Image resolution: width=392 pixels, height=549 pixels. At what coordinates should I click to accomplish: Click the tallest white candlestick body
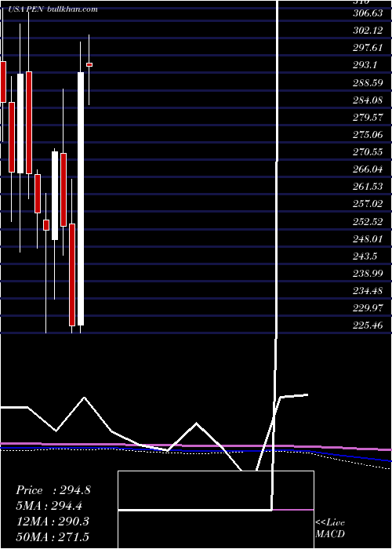click(81, 199)
